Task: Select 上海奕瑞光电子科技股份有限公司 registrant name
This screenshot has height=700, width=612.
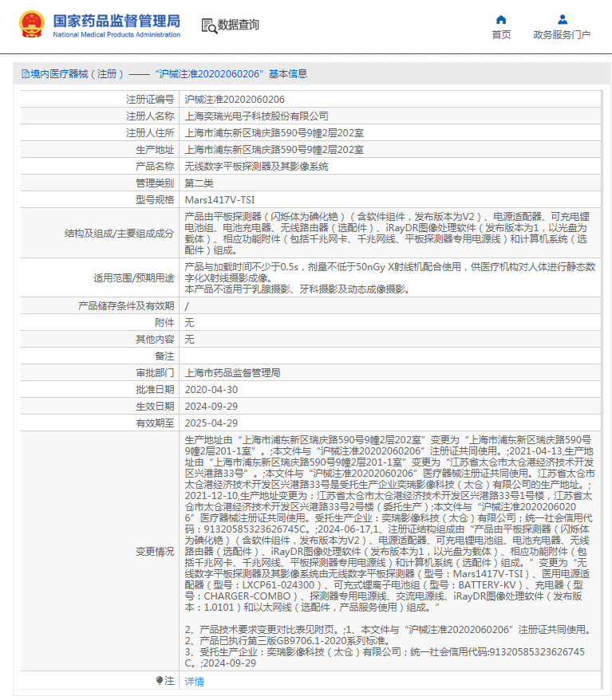Action: pyautogui.click(x=256, y=116)
